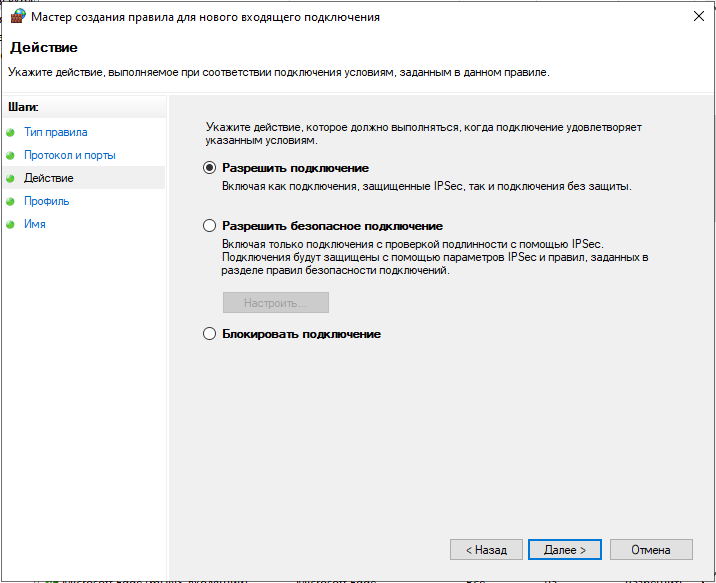
Task: Click the green bullet beside Имя
Action: coord(11,224)
